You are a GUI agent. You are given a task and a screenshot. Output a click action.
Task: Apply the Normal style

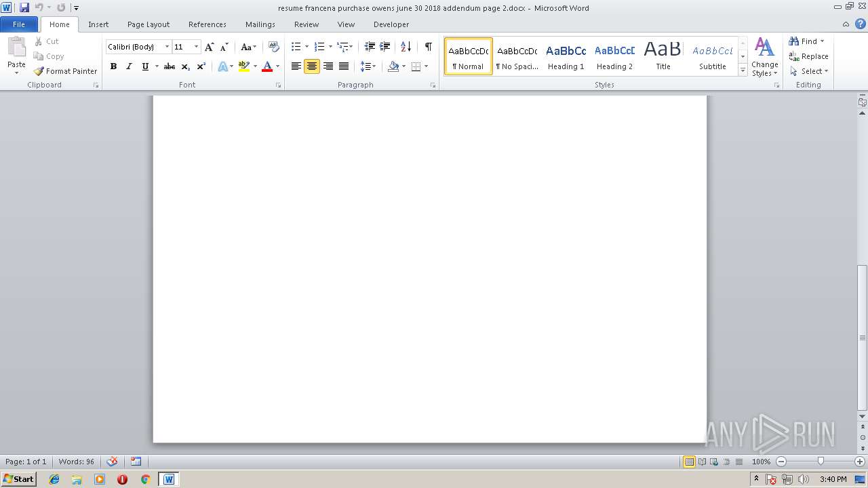[x=468, y=56]
